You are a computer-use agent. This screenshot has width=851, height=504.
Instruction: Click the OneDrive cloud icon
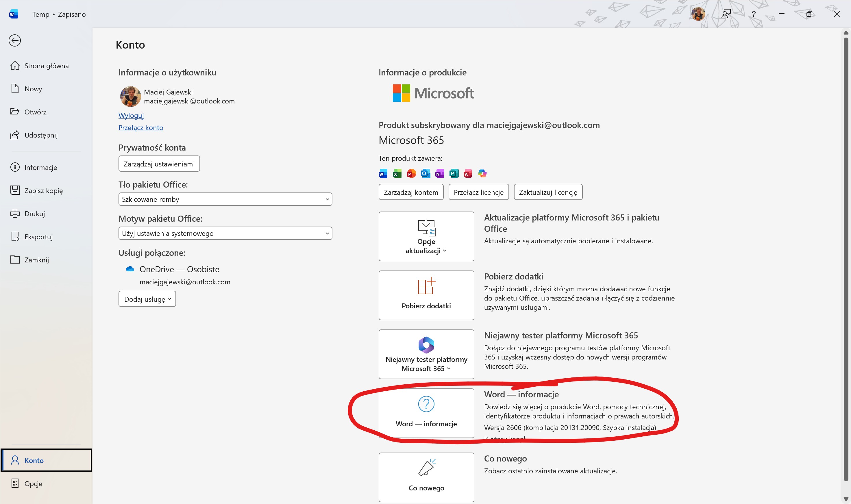(130, 269)
